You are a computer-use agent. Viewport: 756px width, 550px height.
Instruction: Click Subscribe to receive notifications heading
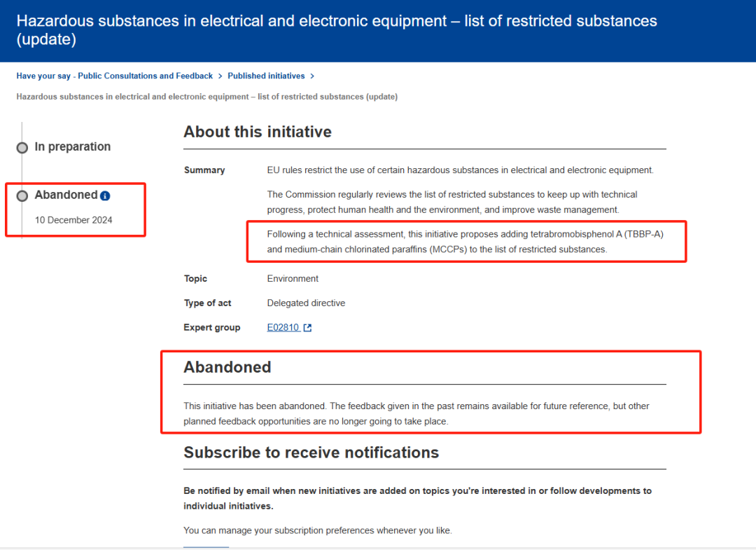(311, 453)
